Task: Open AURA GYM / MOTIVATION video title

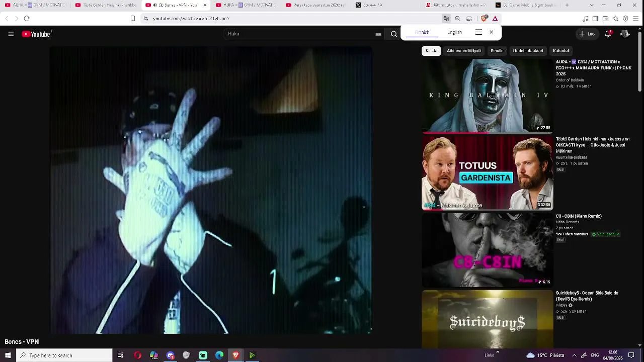Action: tap(594, 68)
